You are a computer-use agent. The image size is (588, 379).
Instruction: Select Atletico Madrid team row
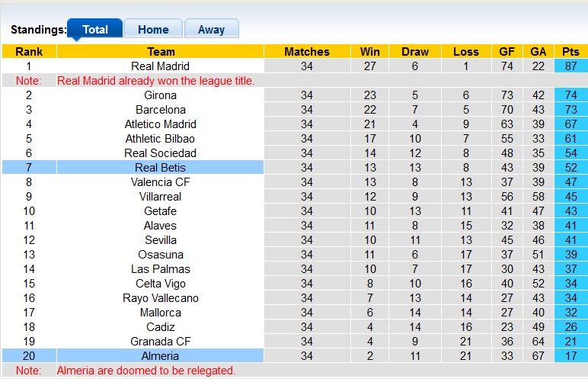click(160, 124)
